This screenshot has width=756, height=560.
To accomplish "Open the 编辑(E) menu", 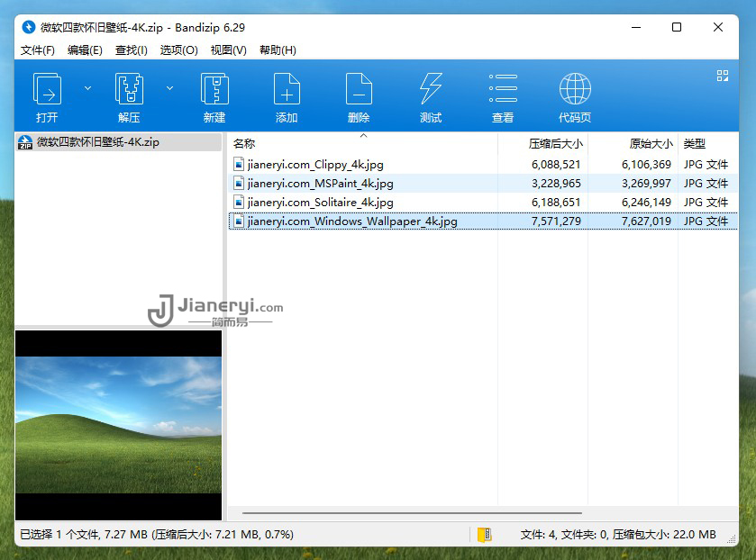I will click(x=85, y=50).
